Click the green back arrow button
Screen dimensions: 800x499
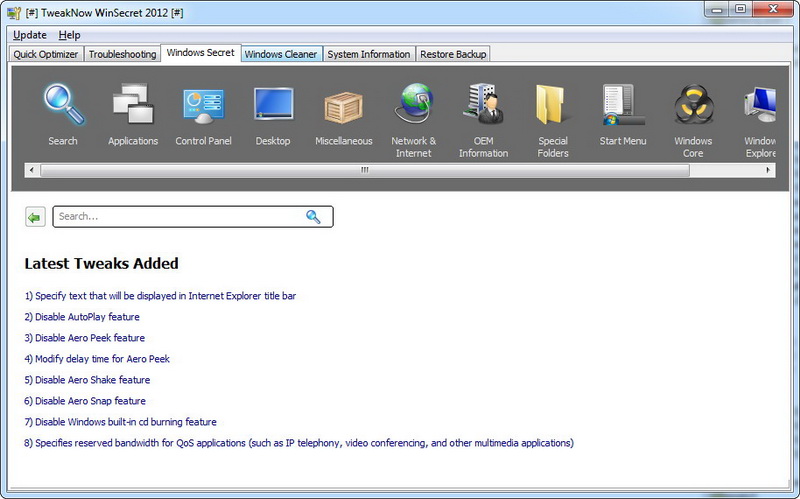35,217
